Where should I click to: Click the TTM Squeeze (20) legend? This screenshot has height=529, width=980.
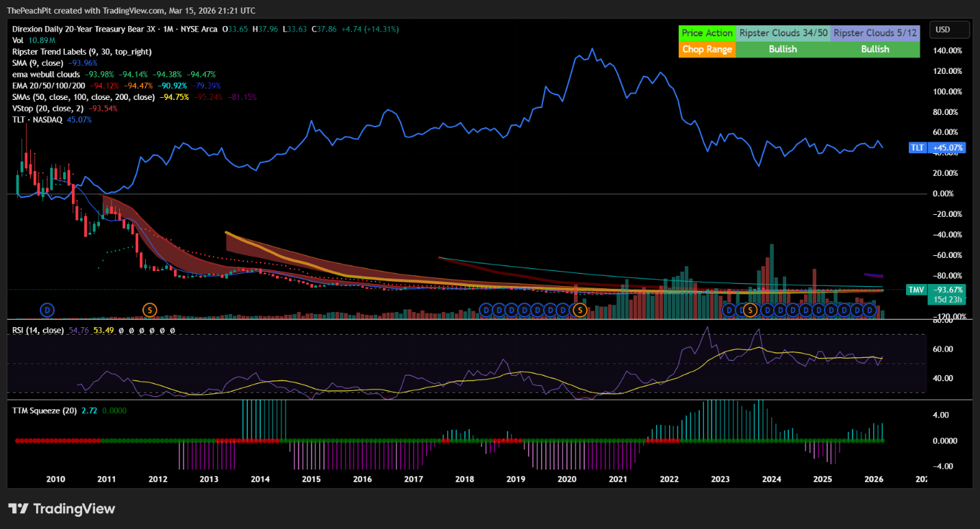coord(45,410)
